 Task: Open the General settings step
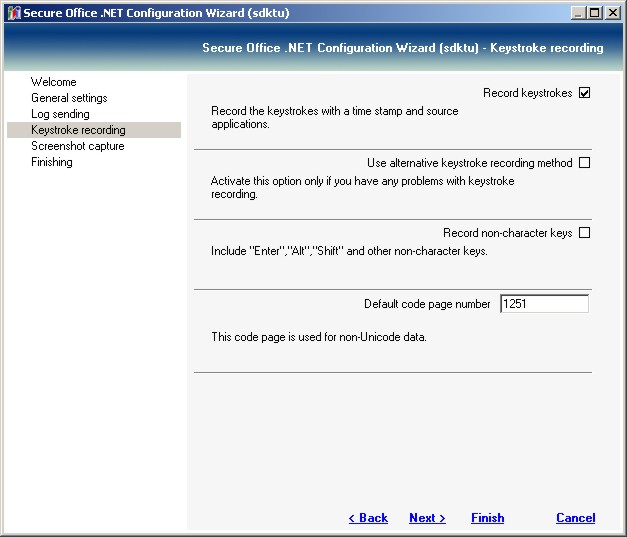coord(69,98)
